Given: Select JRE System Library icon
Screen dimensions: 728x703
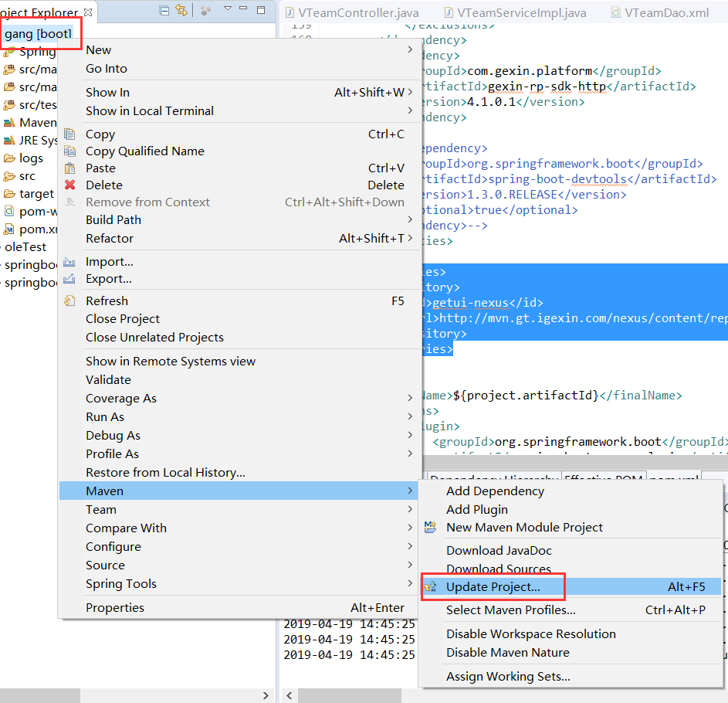Looking at the screenshot, I should [9, 141].
